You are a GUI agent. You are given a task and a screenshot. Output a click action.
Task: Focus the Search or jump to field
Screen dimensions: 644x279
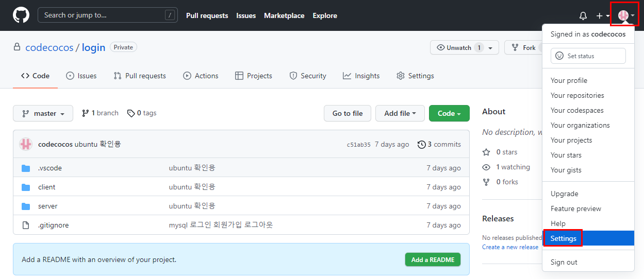tap(108, 15)
